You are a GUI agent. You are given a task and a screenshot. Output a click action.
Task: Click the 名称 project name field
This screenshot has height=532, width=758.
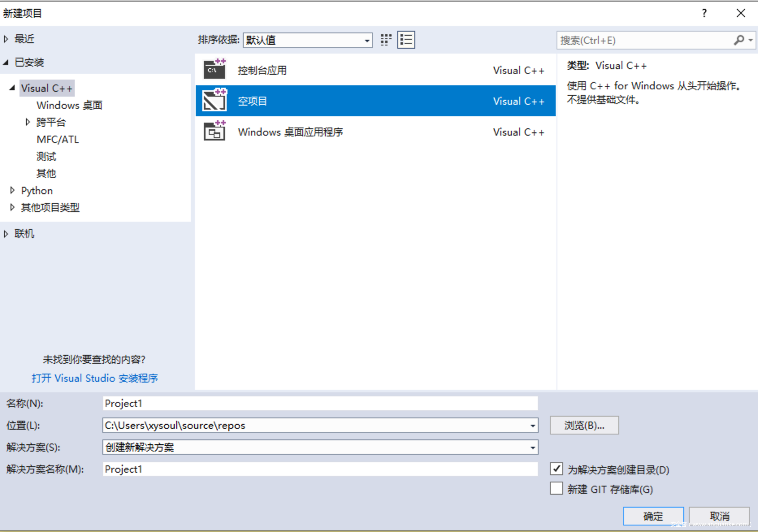[x=320, y=403]
